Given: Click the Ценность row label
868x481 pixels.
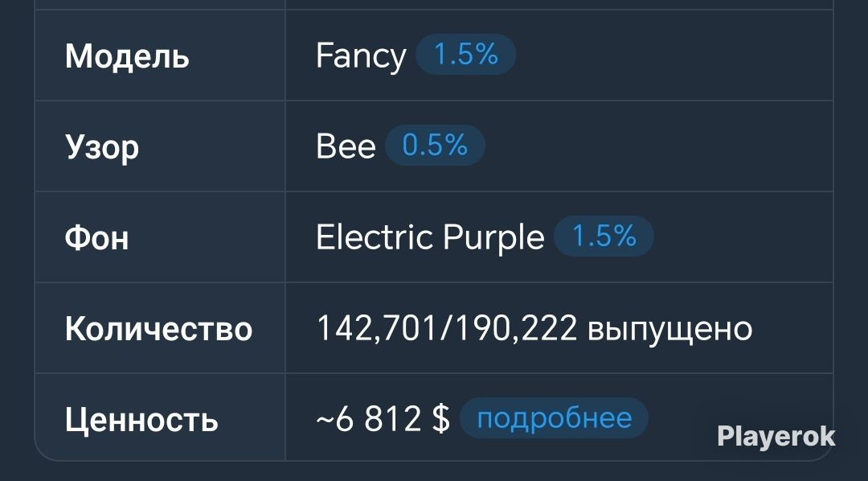Looking at the screenshot, I should point(141,420).
